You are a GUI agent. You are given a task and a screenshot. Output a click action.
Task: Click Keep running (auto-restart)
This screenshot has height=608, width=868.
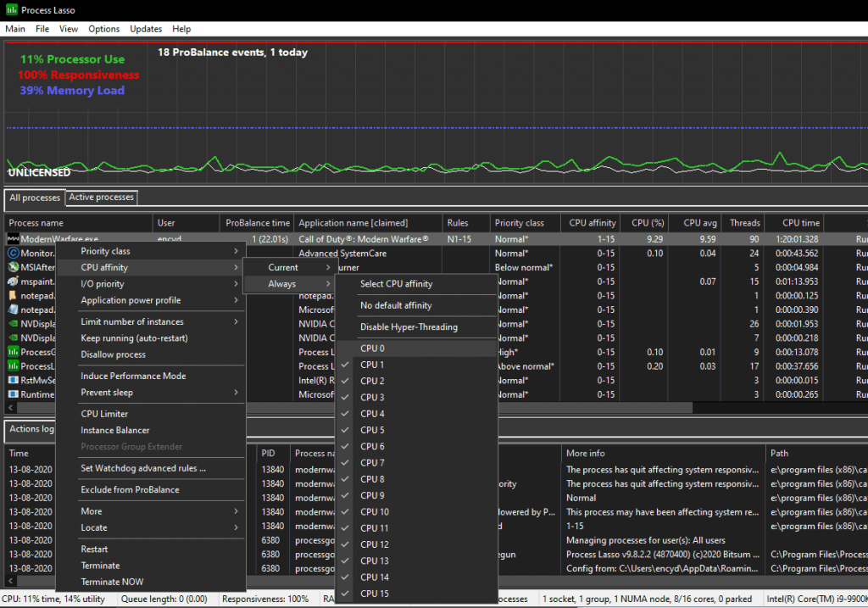151,338
